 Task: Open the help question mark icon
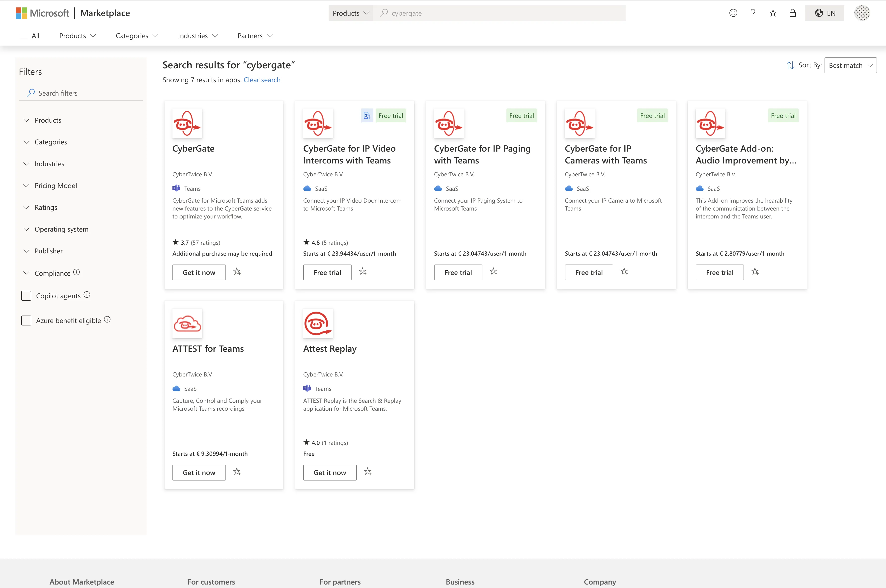[x=753, y=13]
